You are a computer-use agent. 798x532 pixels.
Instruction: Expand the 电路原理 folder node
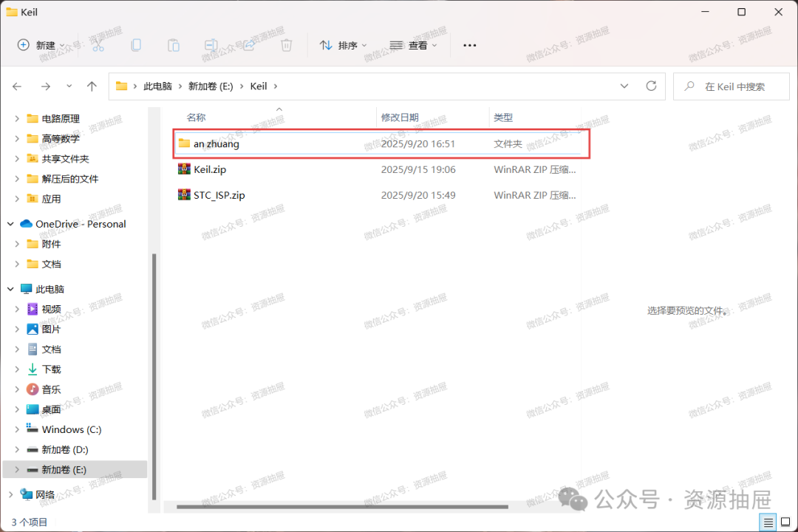[x=17, y=119]
